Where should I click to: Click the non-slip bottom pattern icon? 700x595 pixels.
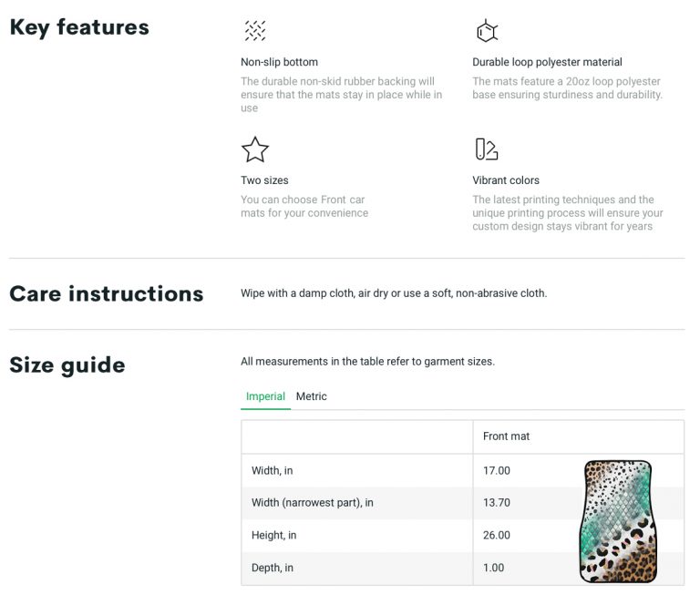pyautogui.click(x=255, y=30)
